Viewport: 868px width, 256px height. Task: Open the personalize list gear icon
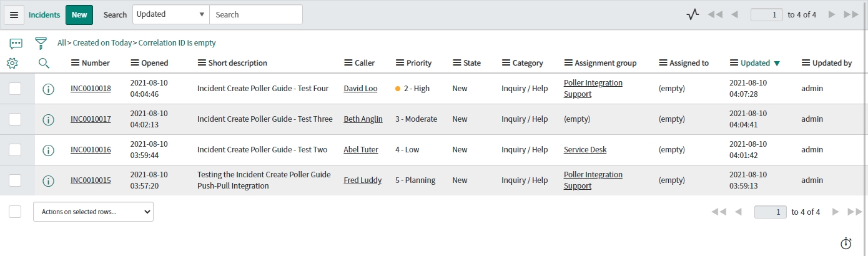click(x=12, y=63)
